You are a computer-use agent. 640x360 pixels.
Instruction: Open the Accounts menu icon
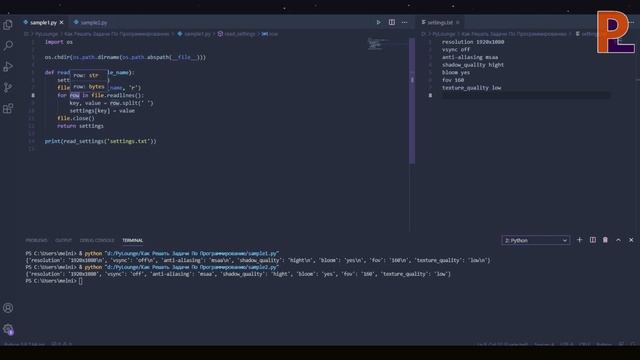click(x=8, y=308)
